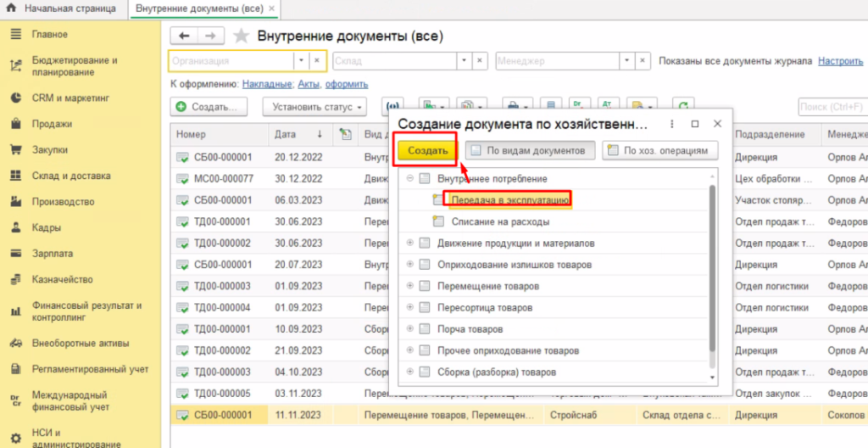Image resolution: width=868 pixels, height=448 pixels.
Task: Collapse the Внутреннее потребление tree node
Action: [x=409, y=179]
